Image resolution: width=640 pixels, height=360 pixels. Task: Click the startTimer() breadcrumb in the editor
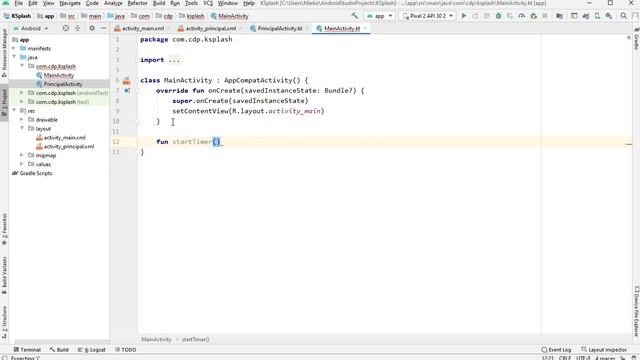tap(196, 340)
